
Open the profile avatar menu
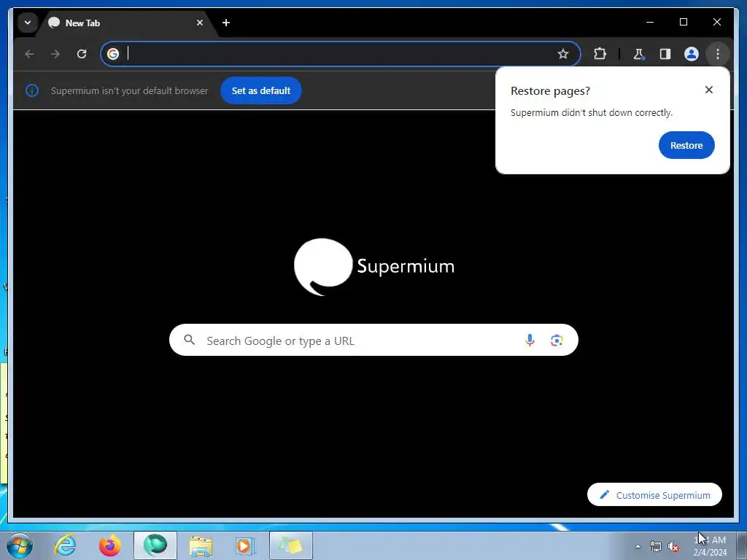pyautogui.click(x=692, y=54)
